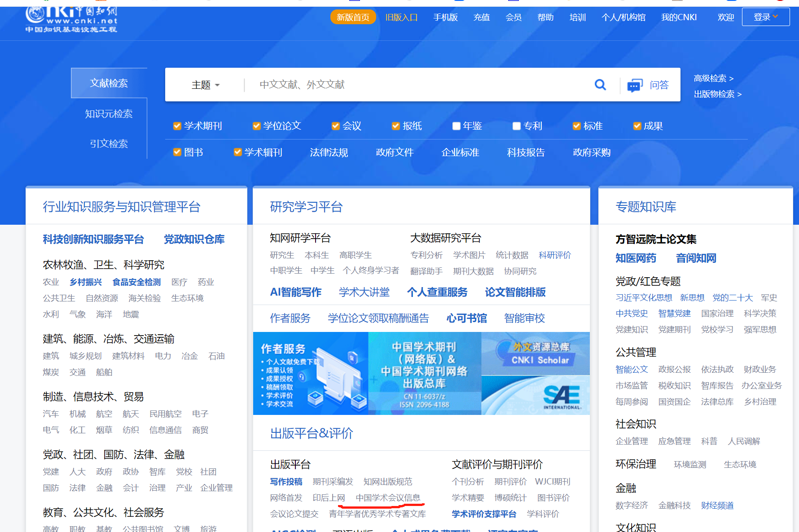Viewport: 799px width, 532px height.
Task: Click the magnifier search icon
Action: click(x=600, y=84)
